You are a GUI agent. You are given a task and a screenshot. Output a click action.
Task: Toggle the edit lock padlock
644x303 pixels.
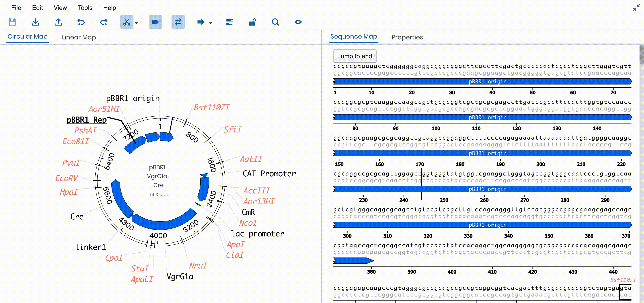pos(252,22)
